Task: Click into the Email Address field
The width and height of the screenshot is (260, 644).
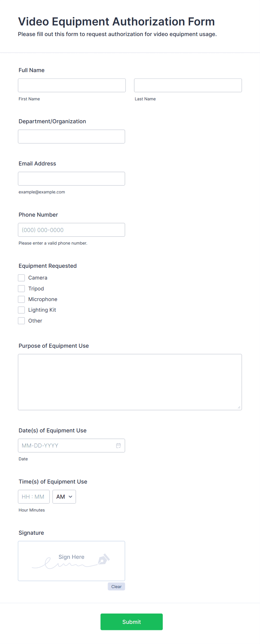Action: [72, 179]
